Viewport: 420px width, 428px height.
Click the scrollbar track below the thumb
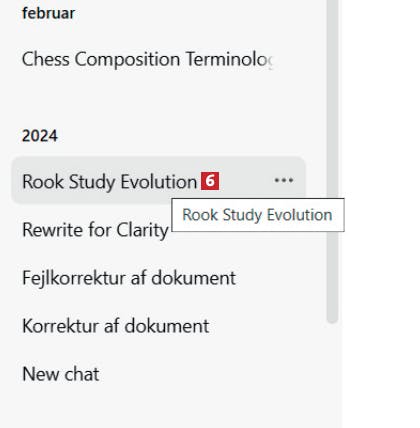332,375
